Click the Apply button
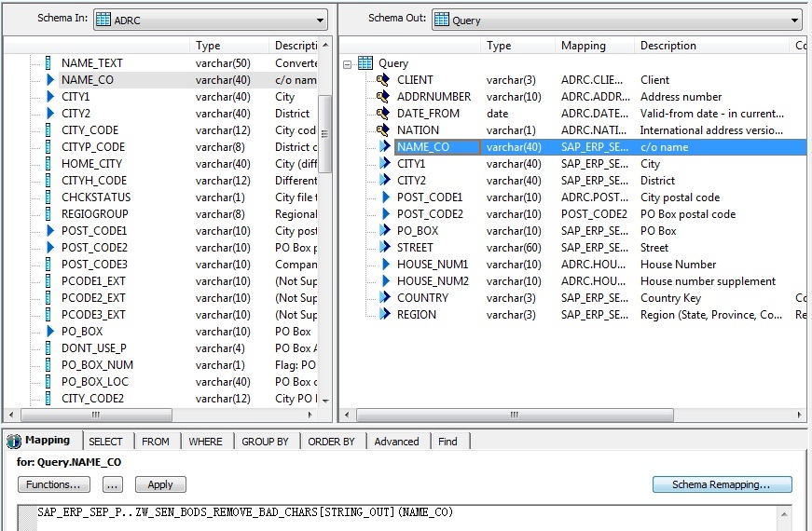The width and height of the screenshot is (812, 531). click(x=160, y=484)
